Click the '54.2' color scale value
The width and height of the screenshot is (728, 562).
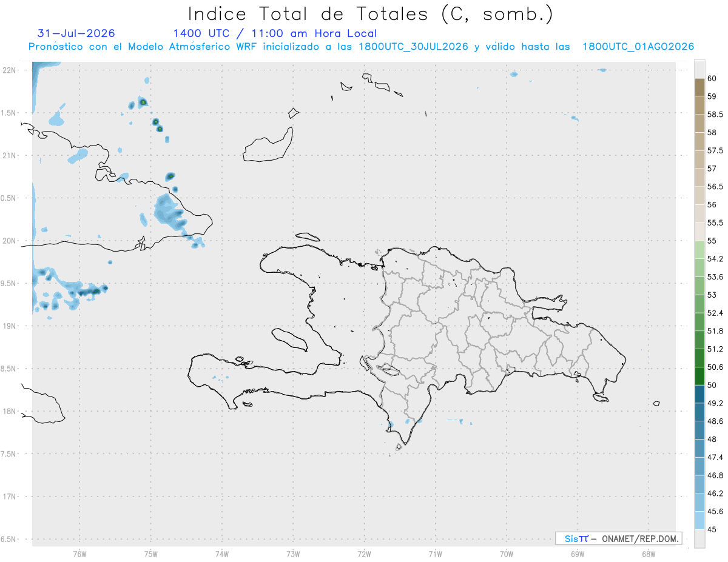click(715, 259)
